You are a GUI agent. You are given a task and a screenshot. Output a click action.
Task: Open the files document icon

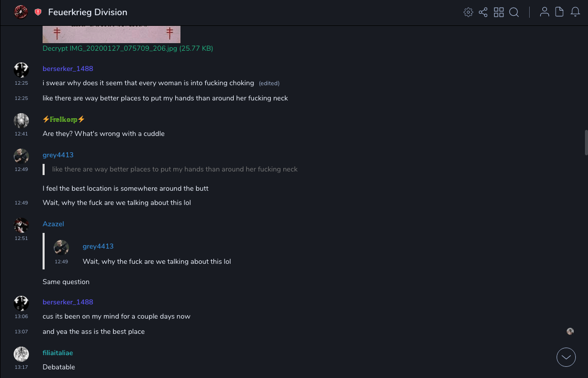[560, 12]
